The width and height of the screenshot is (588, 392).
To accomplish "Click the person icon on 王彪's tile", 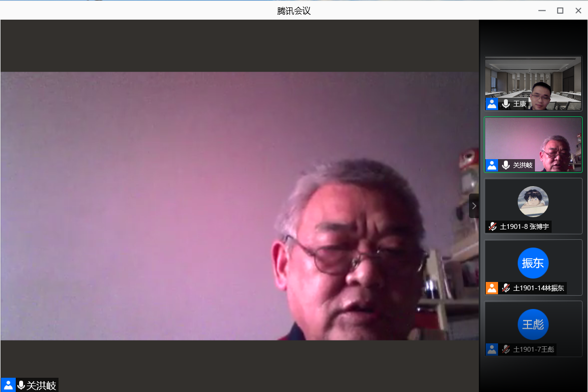I will pos(492,349).
